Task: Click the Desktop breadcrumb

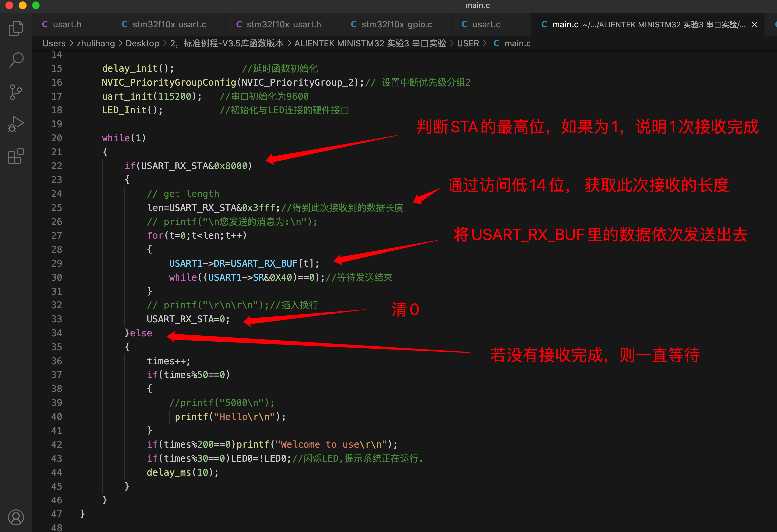Action: click(142, 43)
